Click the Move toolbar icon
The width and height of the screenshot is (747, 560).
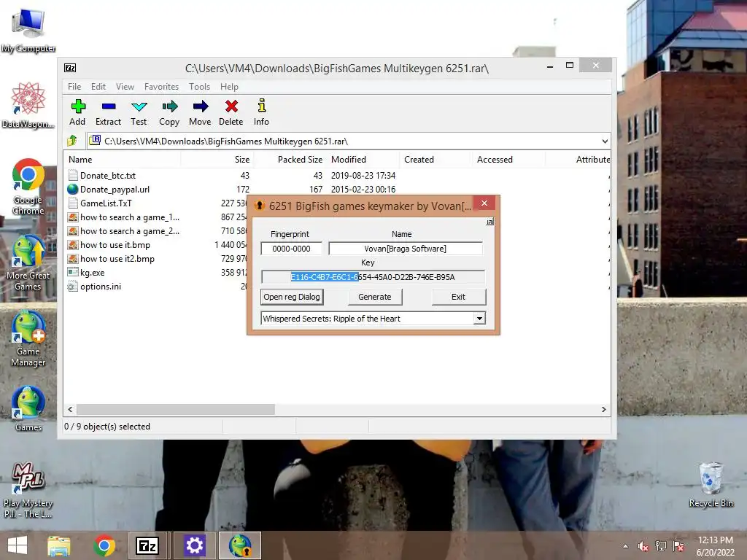coord(201,106)
